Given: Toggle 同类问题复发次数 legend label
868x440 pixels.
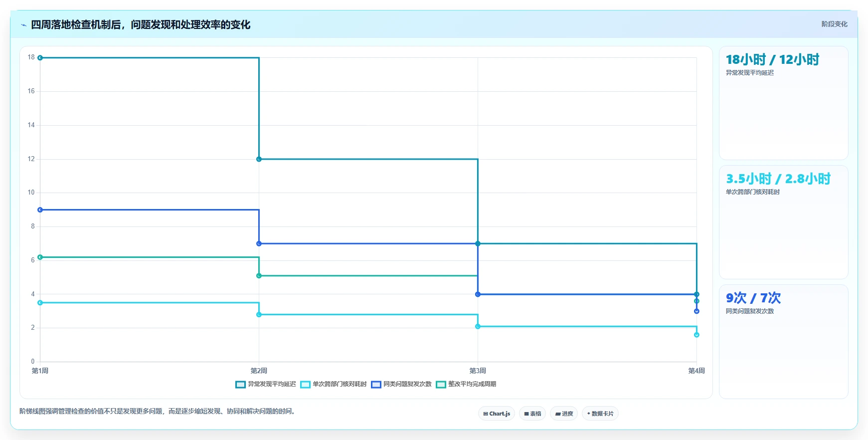Looking at the screenshot, I should [x=407, y=384].
